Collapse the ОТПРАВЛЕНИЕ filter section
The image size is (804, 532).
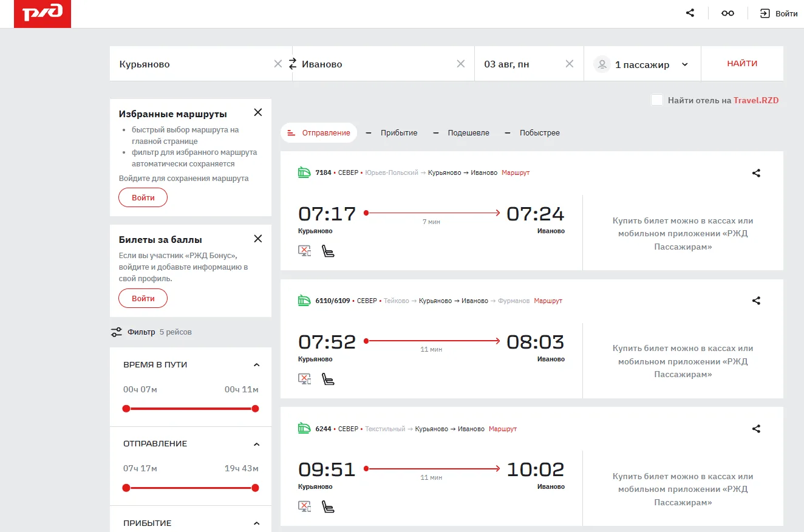point(256,444)
